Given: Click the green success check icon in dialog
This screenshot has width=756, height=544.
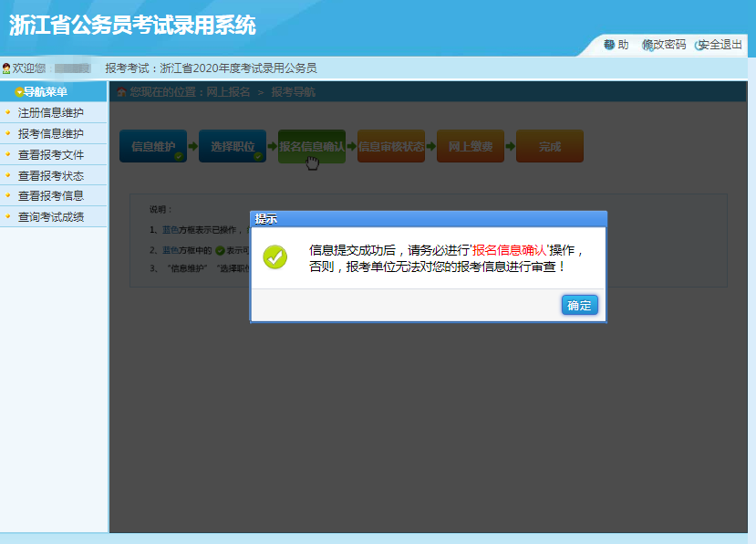Looking at the screenshot, I should coord(274,256).
